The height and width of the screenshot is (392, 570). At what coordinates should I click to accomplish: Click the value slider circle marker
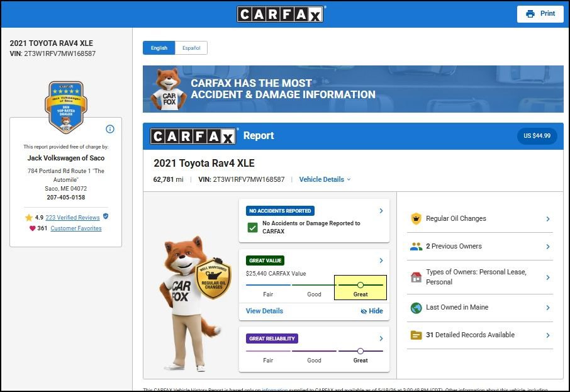[360, 285]
